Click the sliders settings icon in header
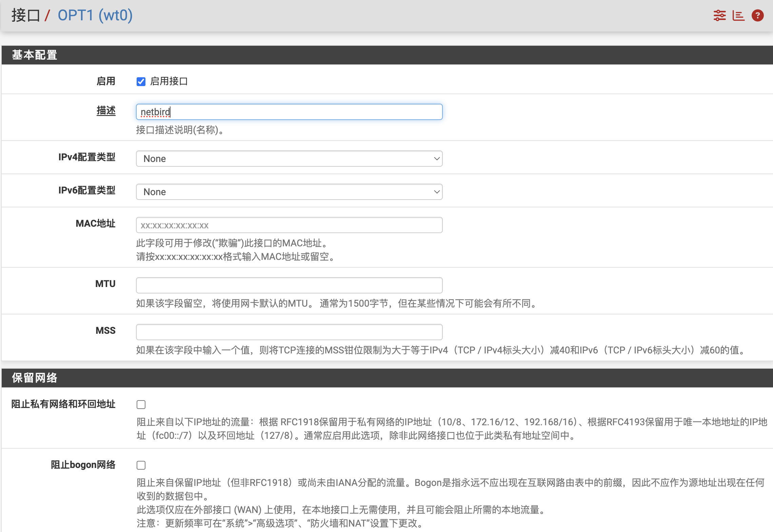773x532 pixels. coord(719,16)
